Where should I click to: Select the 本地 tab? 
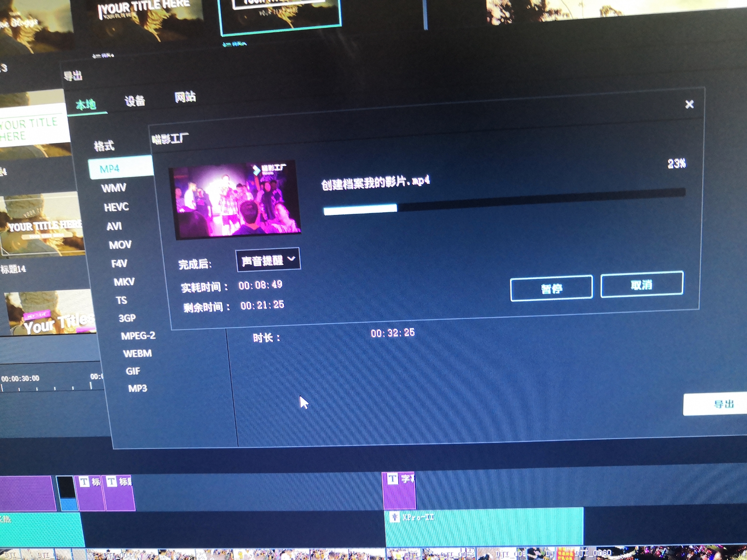pyautogui.click(x=86, y=105)
